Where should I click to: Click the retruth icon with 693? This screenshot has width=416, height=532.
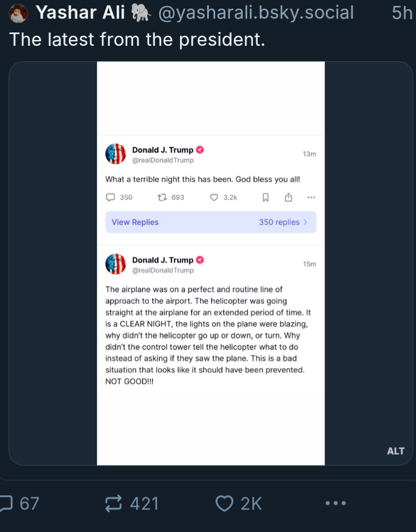tap(162, 197)
